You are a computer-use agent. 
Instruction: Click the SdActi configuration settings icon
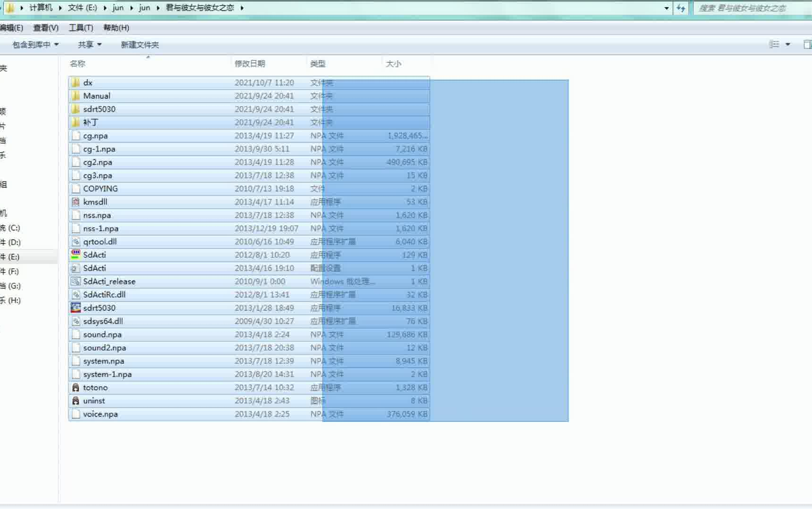pos(75,268)
